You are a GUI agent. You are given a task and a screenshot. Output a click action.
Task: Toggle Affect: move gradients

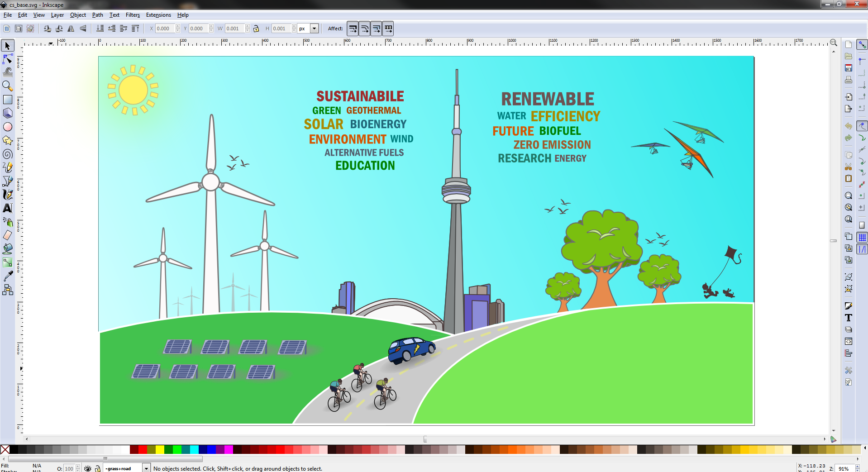(x=377, y=29)
